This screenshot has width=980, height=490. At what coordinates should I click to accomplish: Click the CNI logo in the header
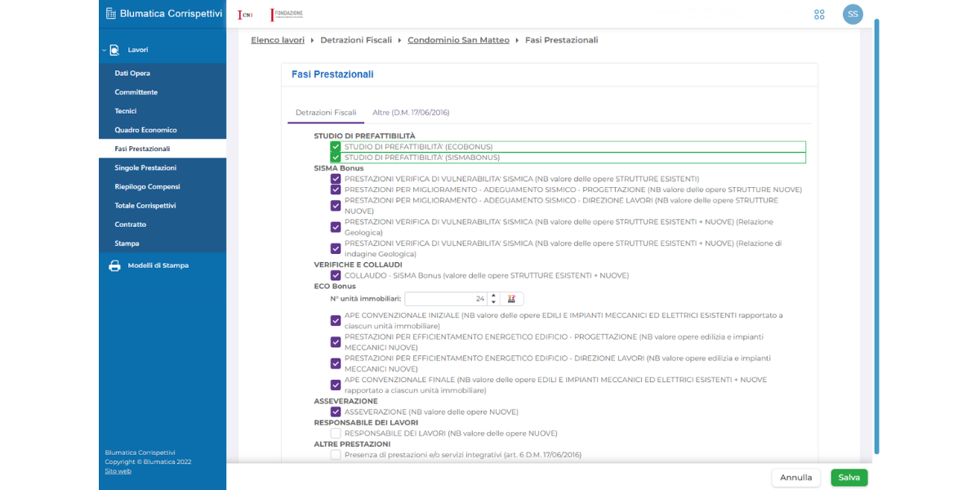(244, 15)
